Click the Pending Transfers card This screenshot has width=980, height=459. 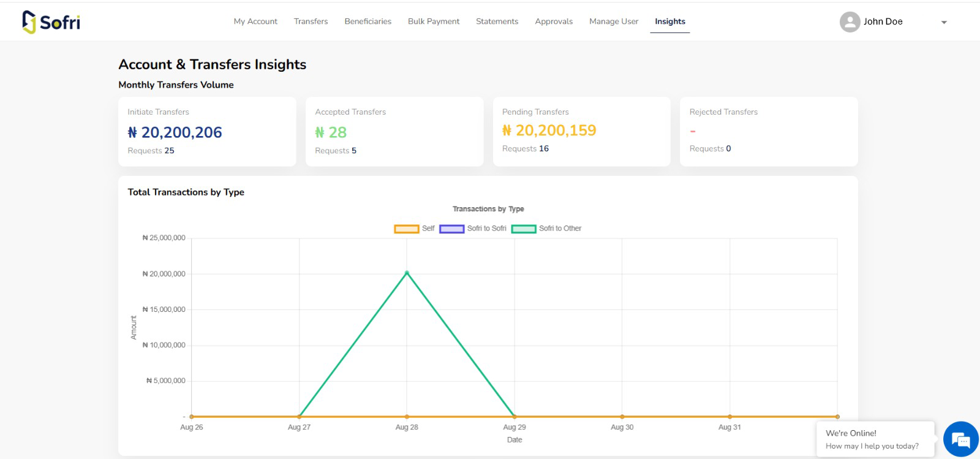(x=581, y=132)
